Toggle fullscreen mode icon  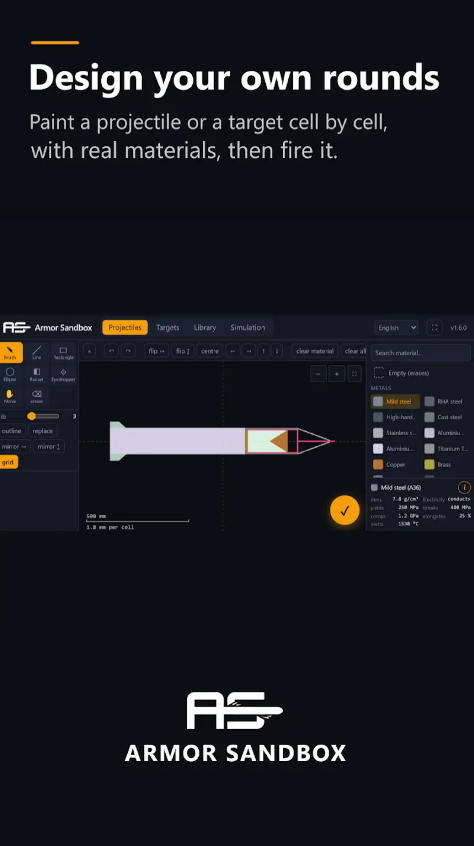[435, 328]
